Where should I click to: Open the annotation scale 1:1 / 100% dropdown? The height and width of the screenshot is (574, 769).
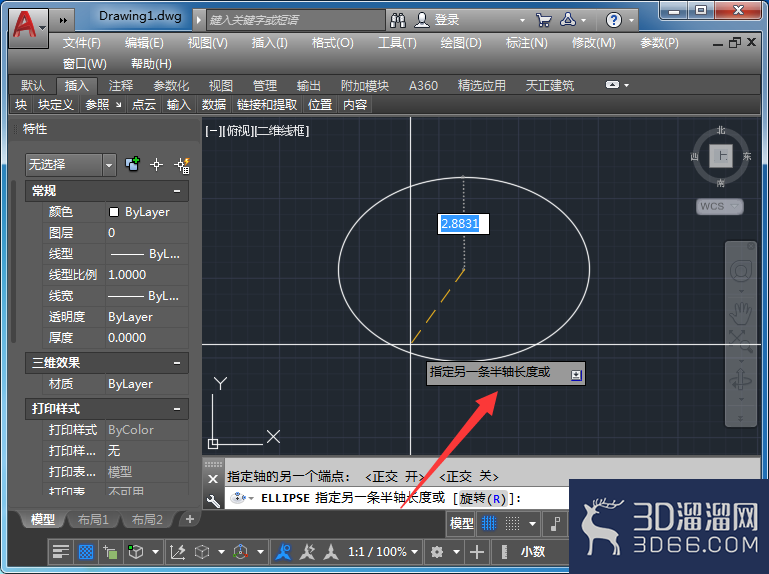click(x=383, y=552)
